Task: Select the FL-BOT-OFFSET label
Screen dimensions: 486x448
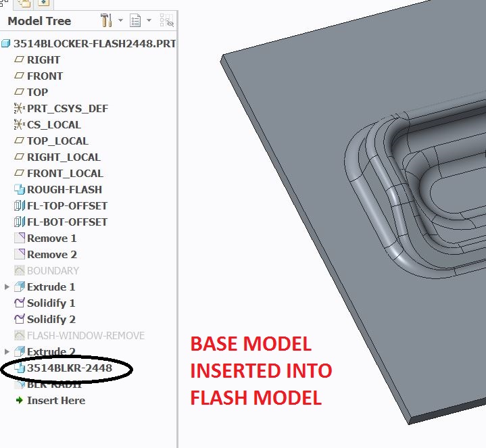Action: [68, 222]
